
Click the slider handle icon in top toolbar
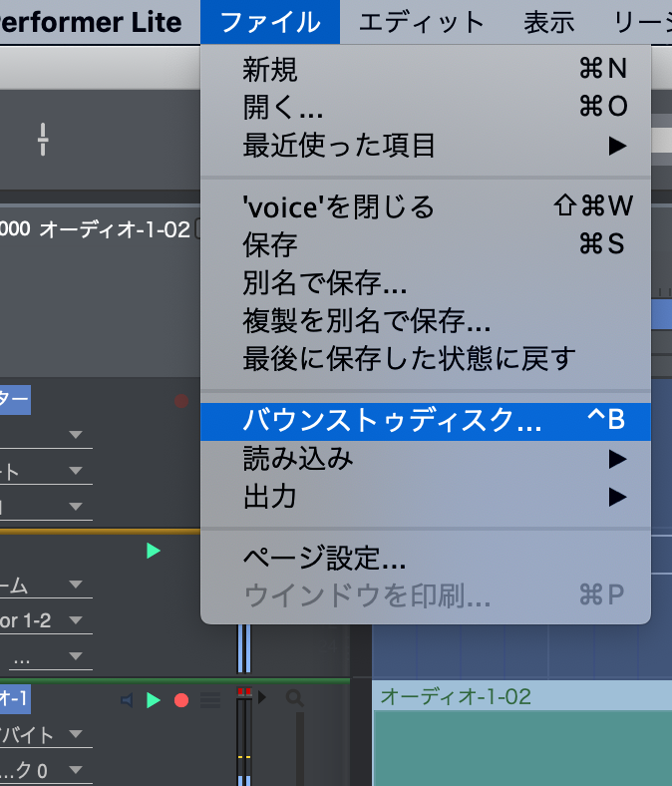point(43,139)
